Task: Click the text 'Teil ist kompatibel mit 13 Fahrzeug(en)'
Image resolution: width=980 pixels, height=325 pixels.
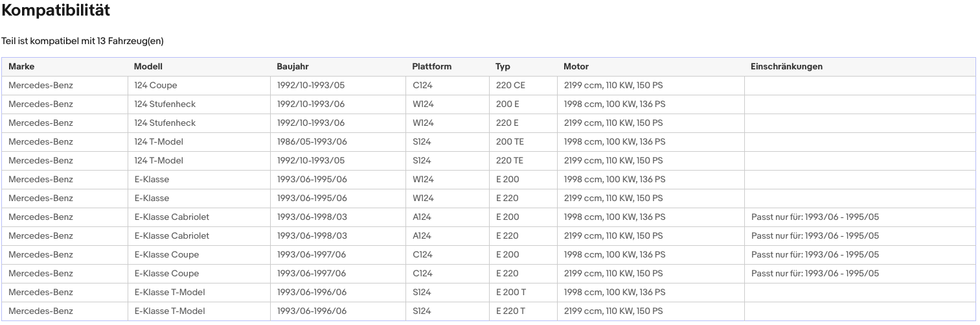Action: 82,41
